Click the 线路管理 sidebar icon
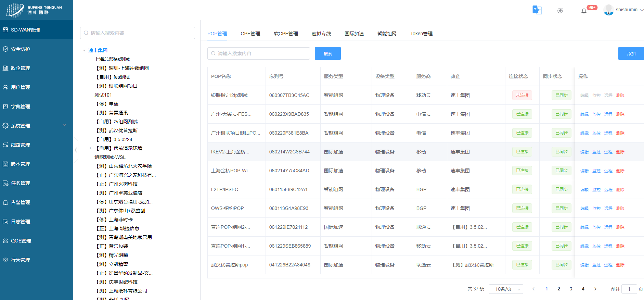The height and width of the screenshot is (300, 644). point(5,145)
